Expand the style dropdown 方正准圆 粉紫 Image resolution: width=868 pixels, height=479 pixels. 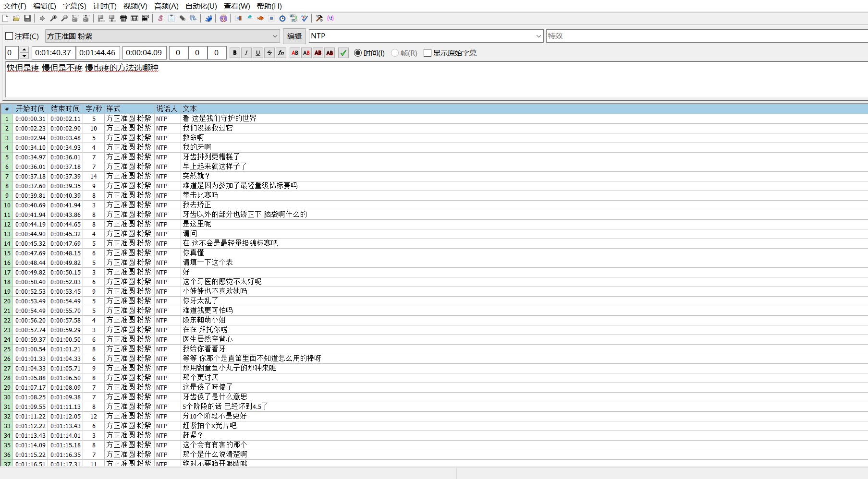[x=275, y=36]
